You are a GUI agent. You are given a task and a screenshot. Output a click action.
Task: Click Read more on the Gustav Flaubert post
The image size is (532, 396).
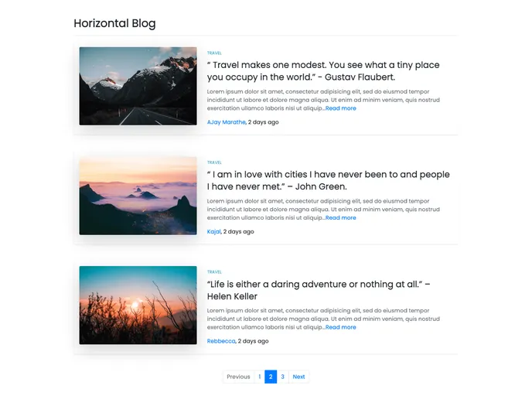[x=340, y=108]
